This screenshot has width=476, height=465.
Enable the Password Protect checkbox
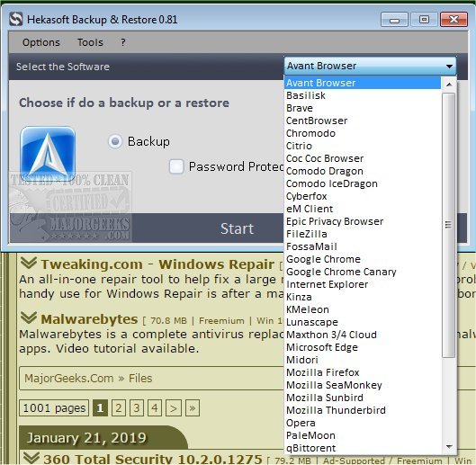176,166
